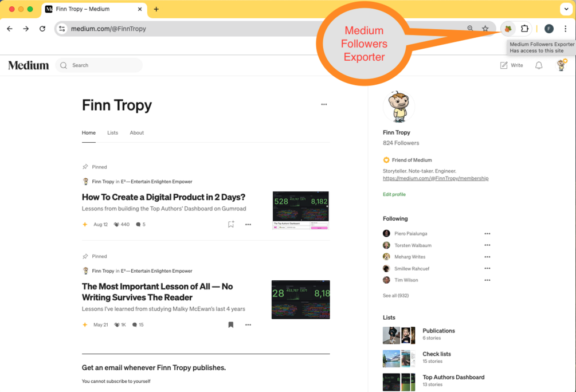Click the Finn Tropy profile picture in sidebar
The height and width of the screenshot is (392, 576).
(398, 107)
